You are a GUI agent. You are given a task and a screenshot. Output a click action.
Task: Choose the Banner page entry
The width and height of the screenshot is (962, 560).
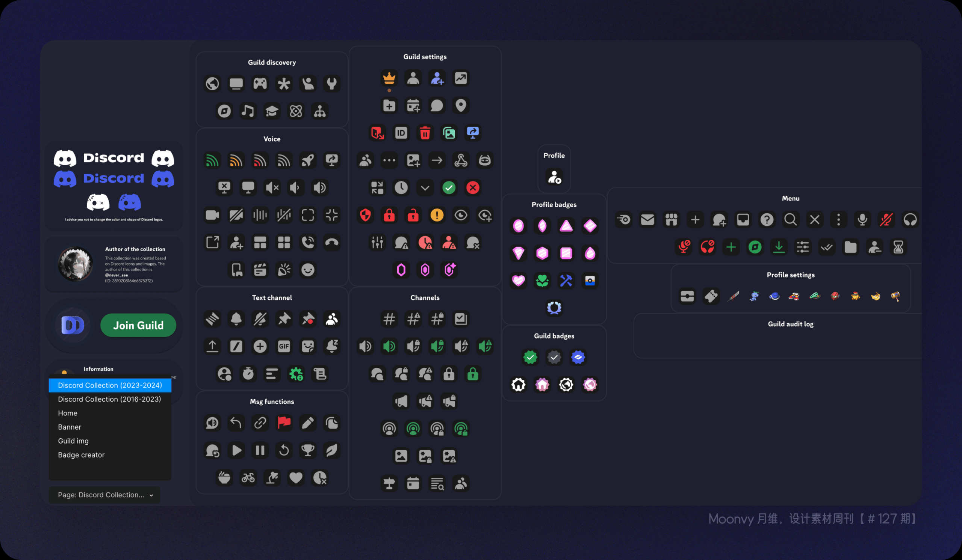coord(110,427)
